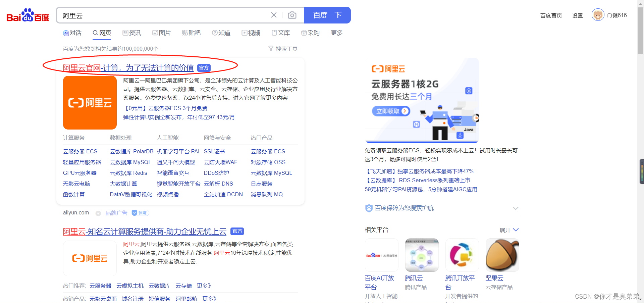Select the 网页 tab
The width and height of the screenshot is (644, 303).
tap(102, 33)
